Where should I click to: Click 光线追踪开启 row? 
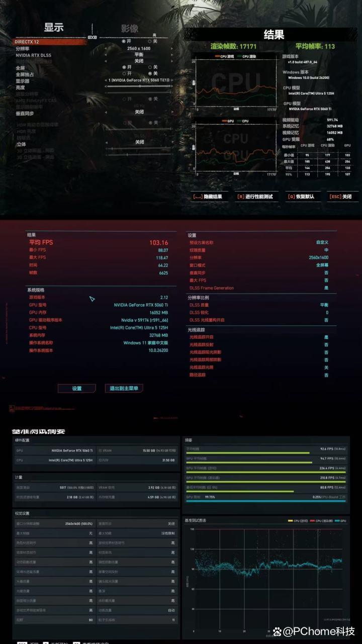click(x=259, y=337)
